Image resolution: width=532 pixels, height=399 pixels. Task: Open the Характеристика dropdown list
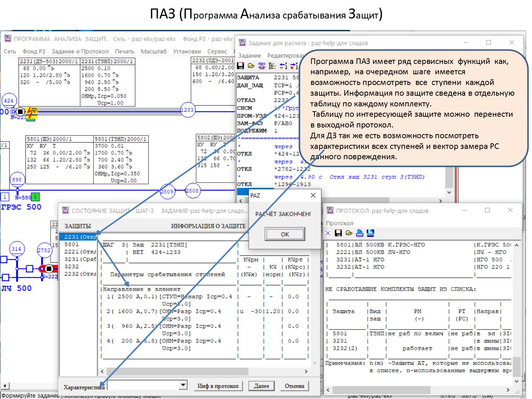pyautogui.click(x=183, y=385)
